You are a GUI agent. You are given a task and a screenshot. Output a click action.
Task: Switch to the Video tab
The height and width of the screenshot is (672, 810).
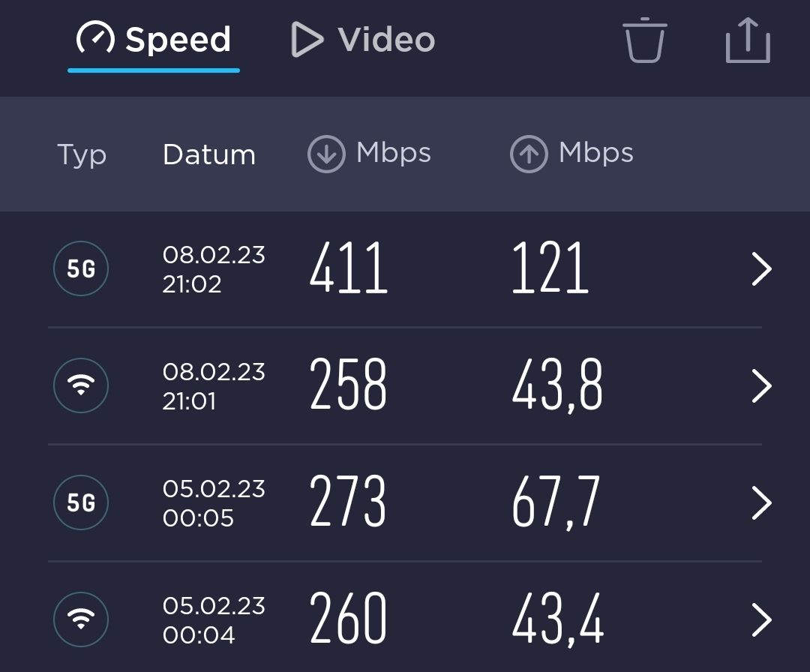click(x=363, y=40)
